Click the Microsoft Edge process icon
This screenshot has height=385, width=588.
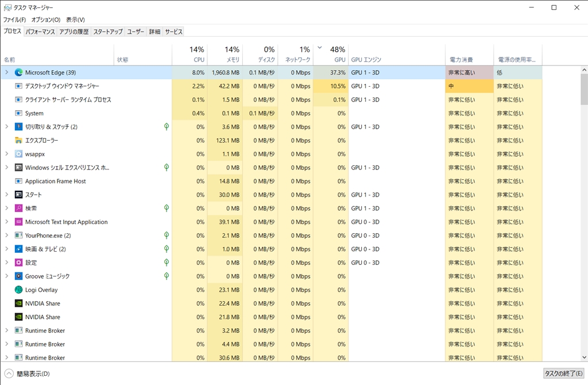pos(18,72)
